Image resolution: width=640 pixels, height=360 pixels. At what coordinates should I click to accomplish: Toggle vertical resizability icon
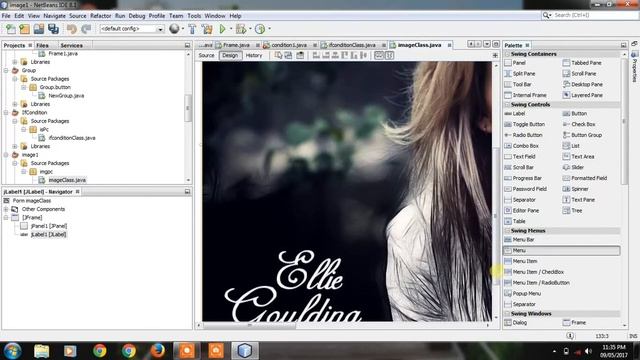pyautogui.click(x=389, y=55)
